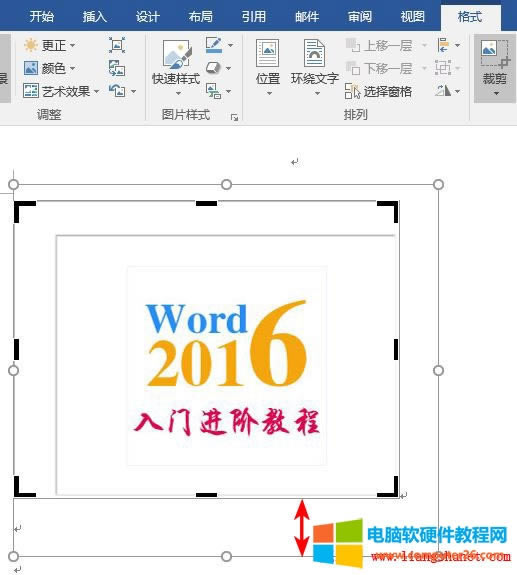Image resolution: width=517 pixels, height=575 pixels.
Task: Expand the rotate objects dropdown arrow
Action: pyautogui.click(x=457, y=91)
